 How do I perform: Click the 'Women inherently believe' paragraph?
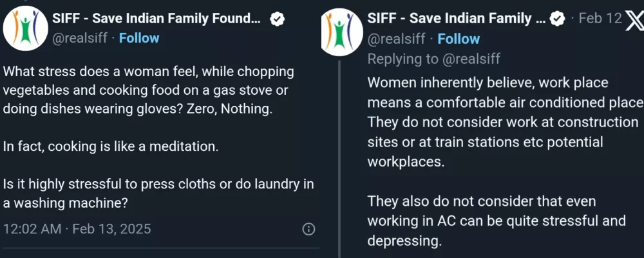(502, 123)
